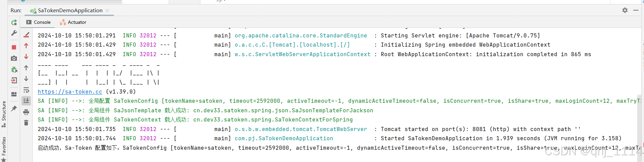Toggle scroll to end of console
The image size is (644, 162).
point(26,101)
